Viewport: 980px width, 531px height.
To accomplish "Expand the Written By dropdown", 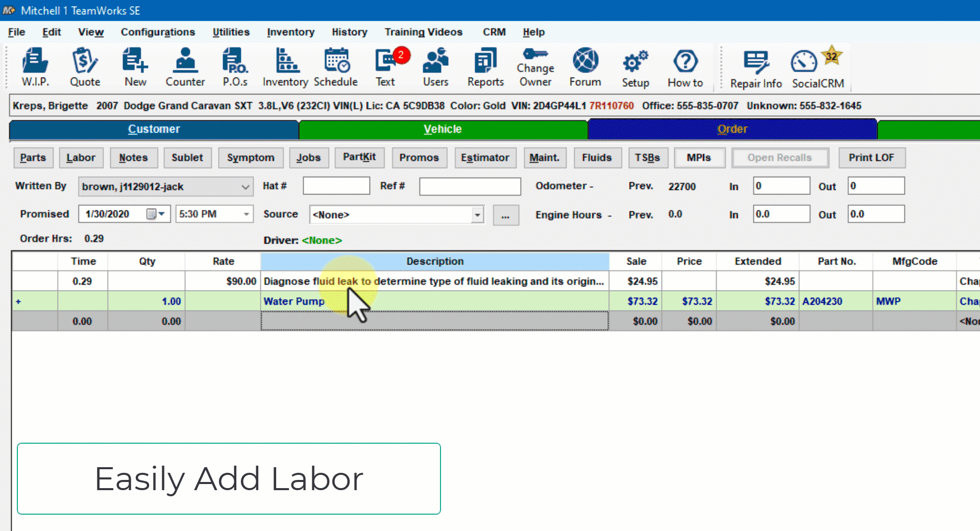I will 245,187.
